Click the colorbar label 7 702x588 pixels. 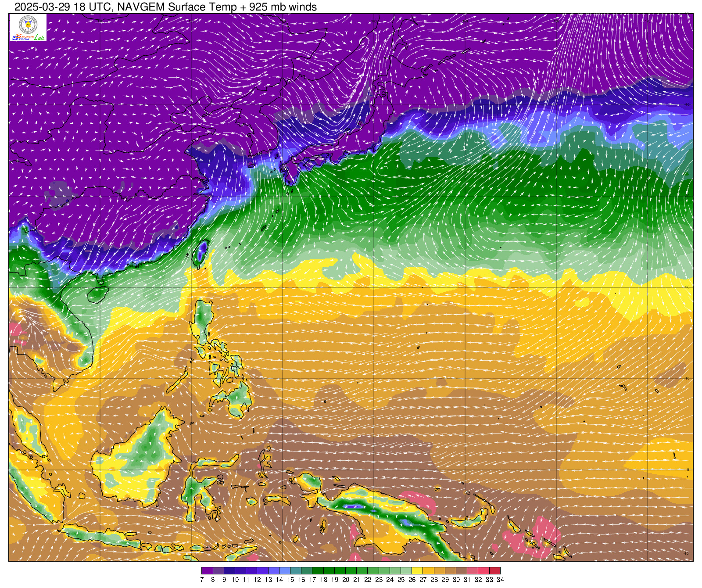201,580
